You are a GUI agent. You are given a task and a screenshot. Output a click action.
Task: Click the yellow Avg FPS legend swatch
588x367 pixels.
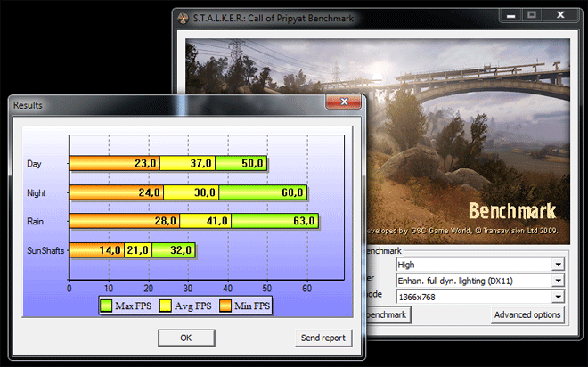click(166, 306)
